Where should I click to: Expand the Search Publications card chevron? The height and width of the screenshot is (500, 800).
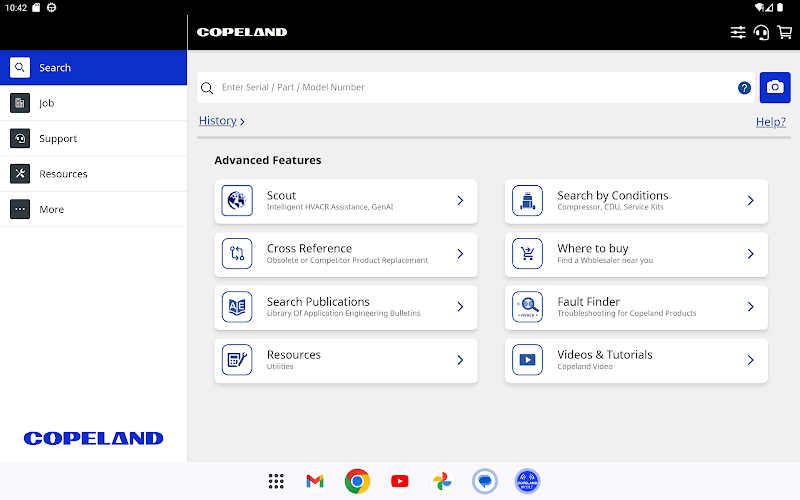460,307
